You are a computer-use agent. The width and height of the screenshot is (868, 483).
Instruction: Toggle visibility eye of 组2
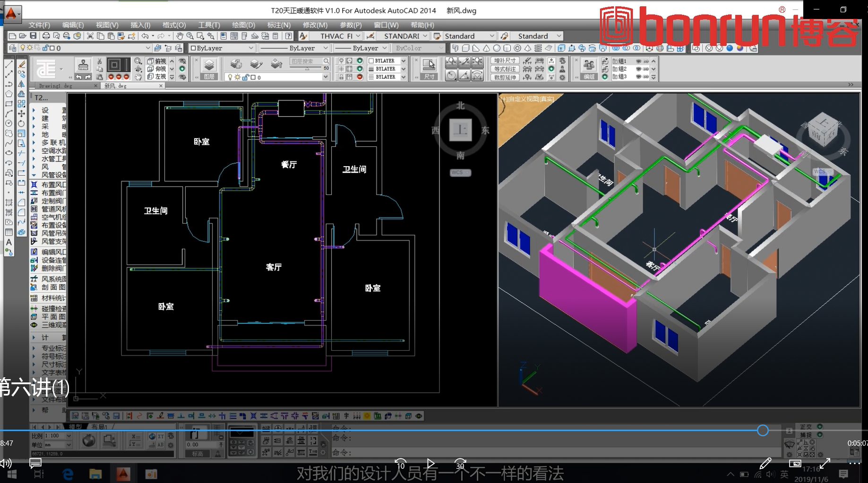[638, 69]
